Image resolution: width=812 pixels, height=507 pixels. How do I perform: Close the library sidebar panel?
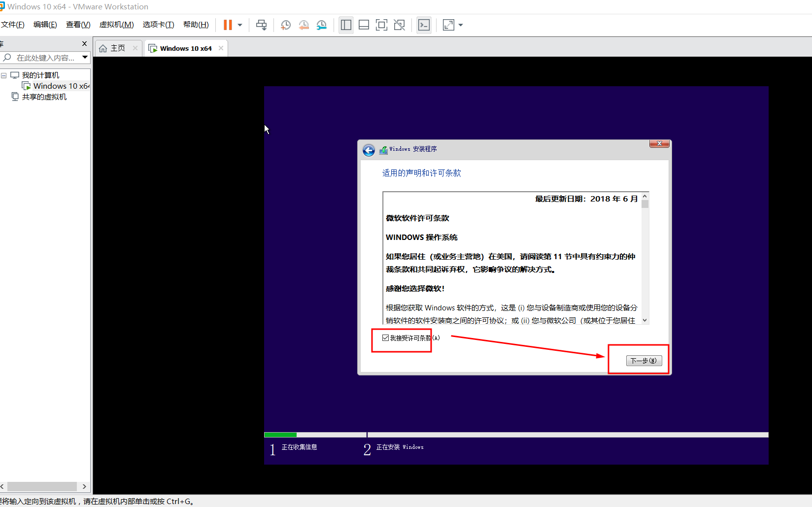click(x=84, y=44)
